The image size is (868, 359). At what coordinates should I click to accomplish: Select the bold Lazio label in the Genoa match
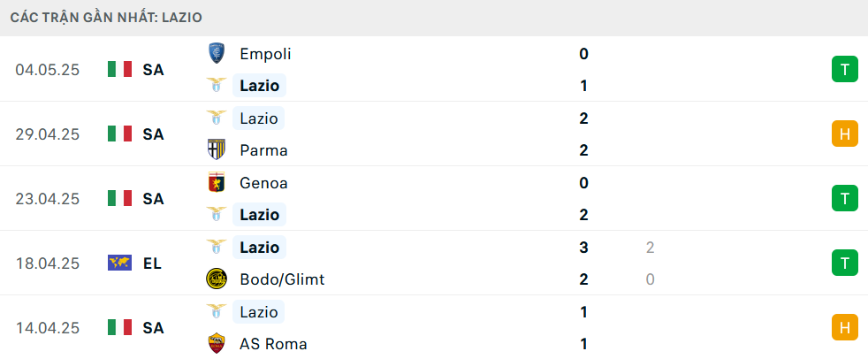coord(259,214)
